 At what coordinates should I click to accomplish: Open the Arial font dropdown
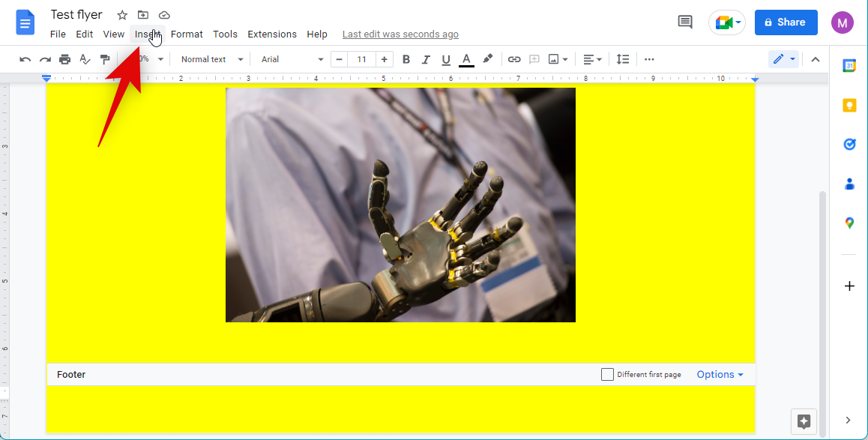click(292, 59)
